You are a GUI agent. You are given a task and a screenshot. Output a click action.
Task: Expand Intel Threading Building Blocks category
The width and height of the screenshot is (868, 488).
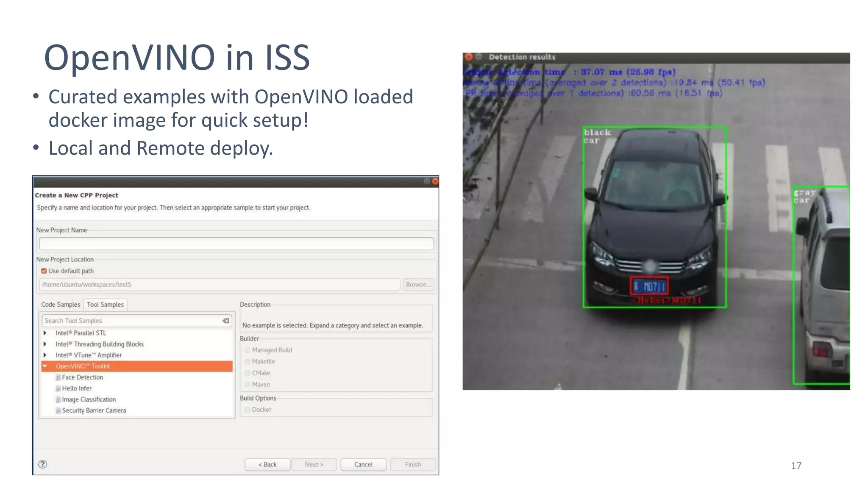45,344
